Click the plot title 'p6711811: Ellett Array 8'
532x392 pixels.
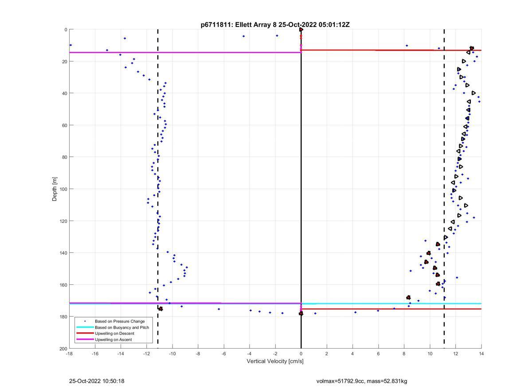point(239,25)
